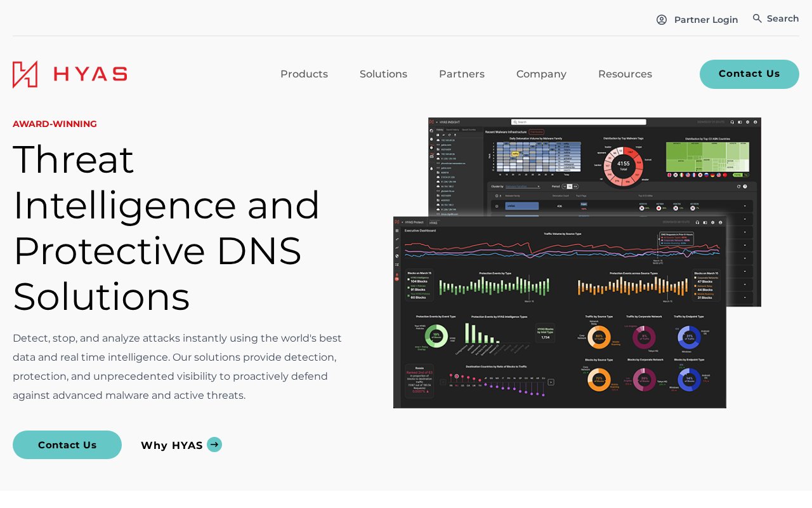Click the AWARD-WINNING label text

click(55, 124)
